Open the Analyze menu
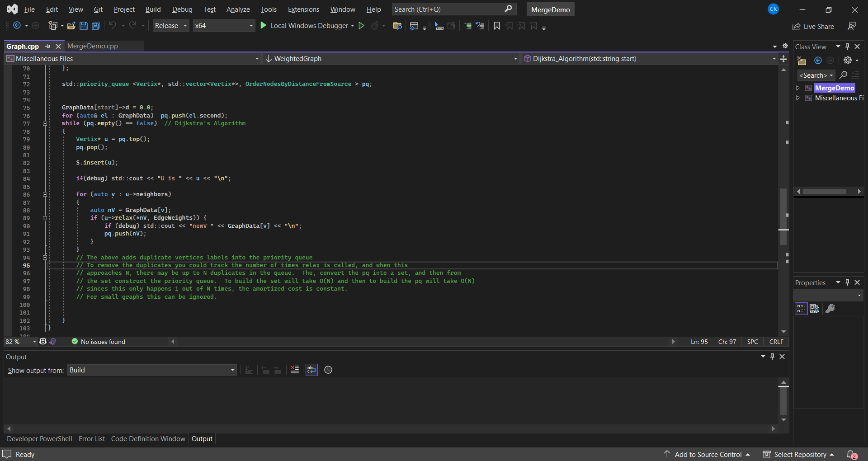 tap(238, 9)
